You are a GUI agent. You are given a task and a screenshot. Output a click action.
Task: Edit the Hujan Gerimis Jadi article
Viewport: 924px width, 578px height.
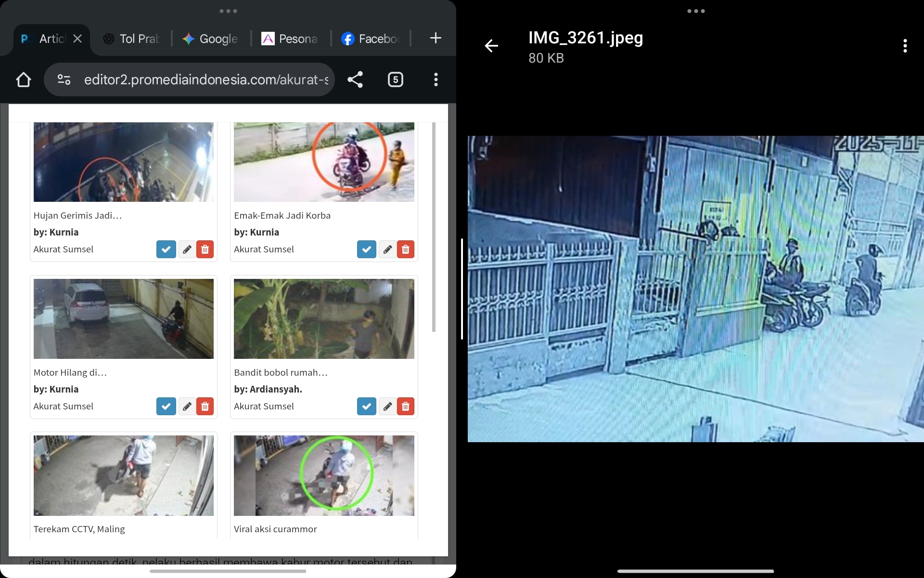click(x=187, y=250)
